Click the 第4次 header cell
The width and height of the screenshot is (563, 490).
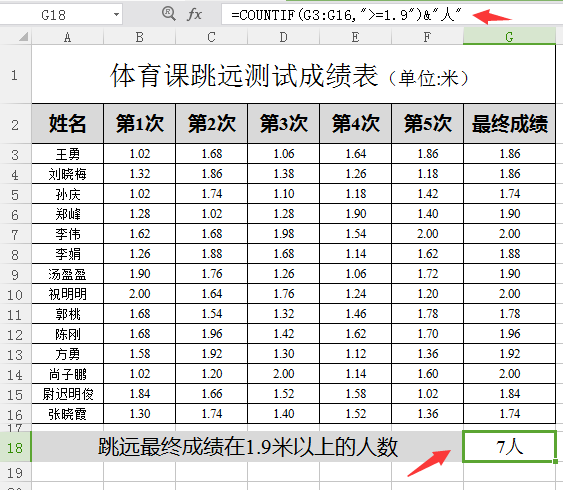point(355,124)
